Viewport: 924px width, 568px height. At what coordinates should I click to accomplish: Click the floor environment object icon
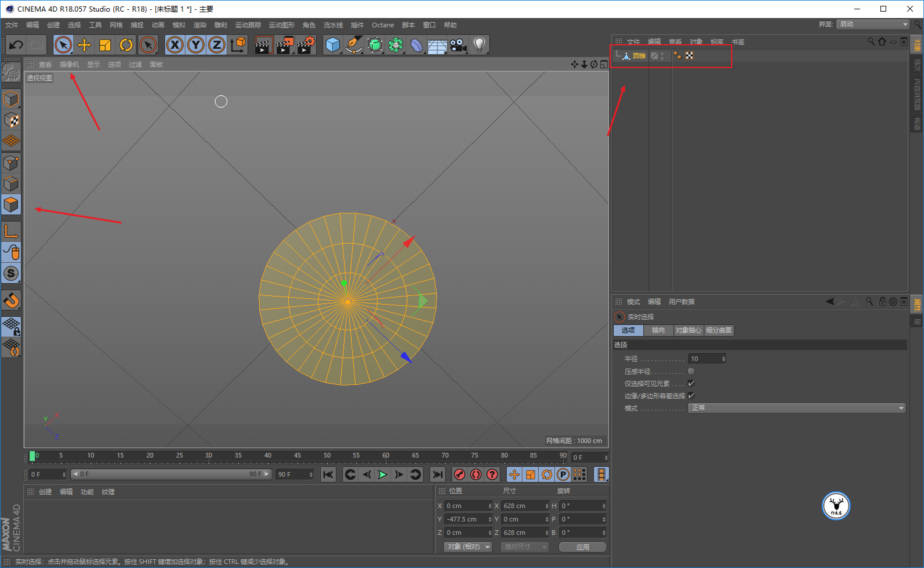[437, 45]
